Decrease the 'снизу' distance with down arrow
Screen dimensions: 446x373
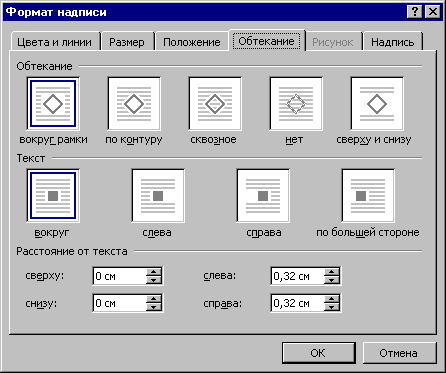coord(154,307)
